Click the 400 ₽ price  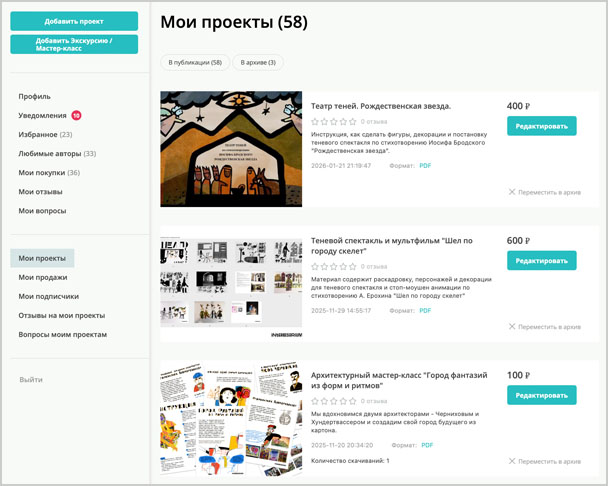click(518, 106)
